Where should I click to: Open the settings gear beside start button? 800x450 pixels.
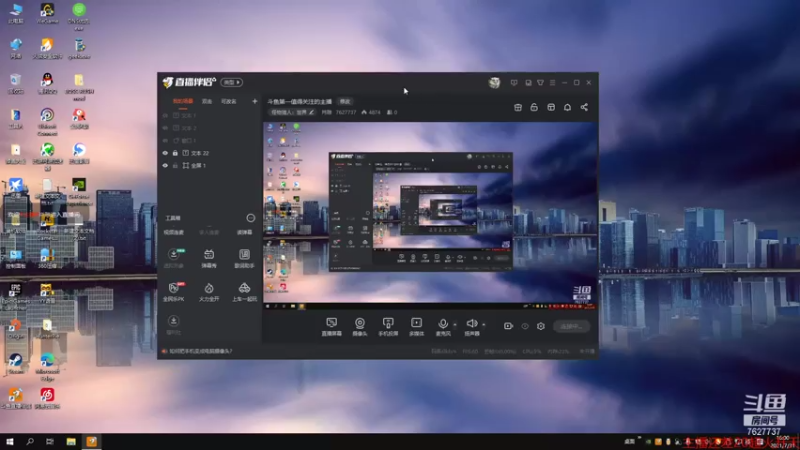(x=541, y=326)
